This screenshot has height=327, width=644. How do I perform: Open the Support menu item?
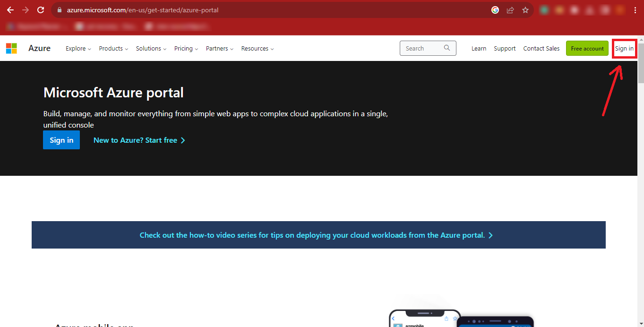pyautogui.click(x=505, y=49)
